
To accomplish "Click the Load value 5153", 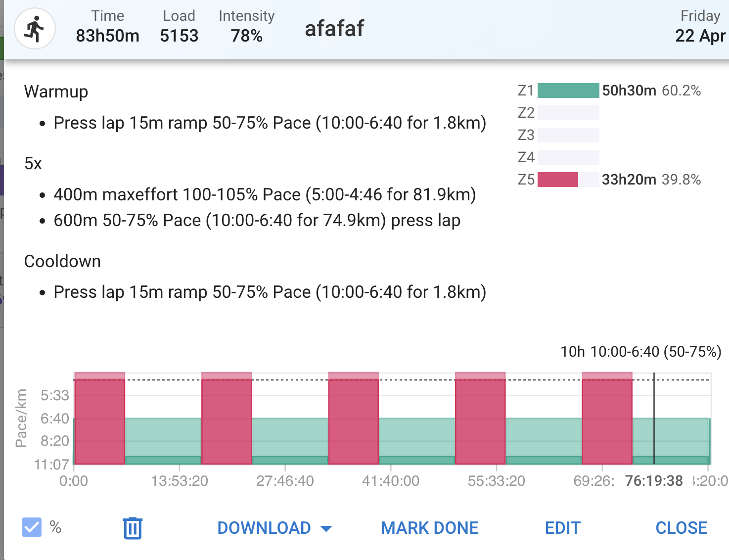I will (x=179, y=36).
